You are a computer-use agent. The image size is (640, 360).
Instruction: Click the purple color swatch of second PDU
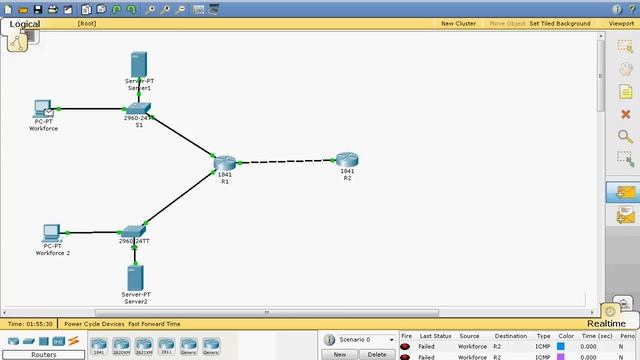point(561,357)
